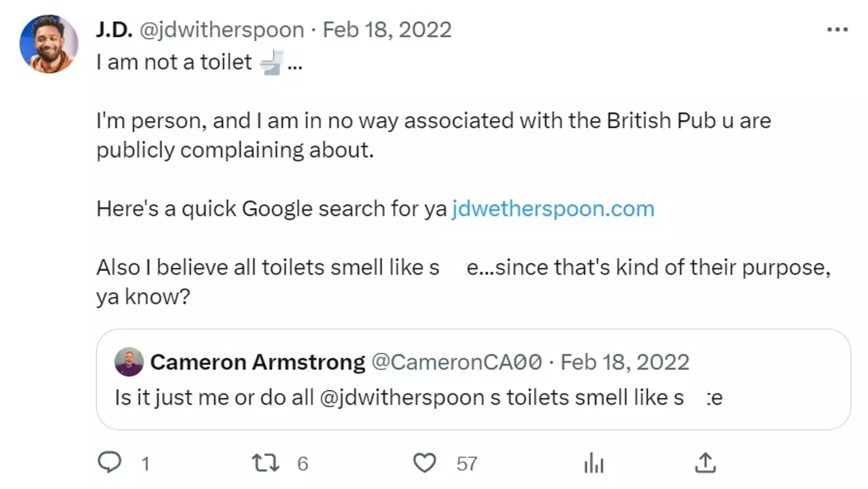Image resolution: width=868 pixels, height=489 pixels.
Task: Click the quoted tweet's Feb 18, 2022 date
Action: [x=625, y=362]
